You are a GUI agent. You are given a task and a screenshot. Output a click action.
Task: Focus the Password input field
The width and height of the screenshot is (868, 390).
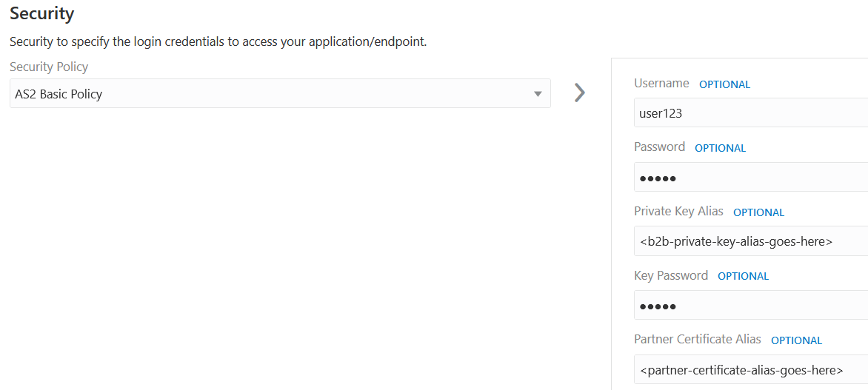(x=751, y=177)
